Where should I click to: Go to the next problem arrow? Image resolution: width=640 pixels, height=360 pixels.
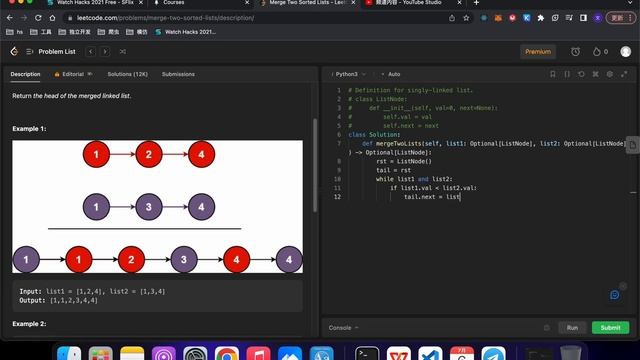pos(105,51)
